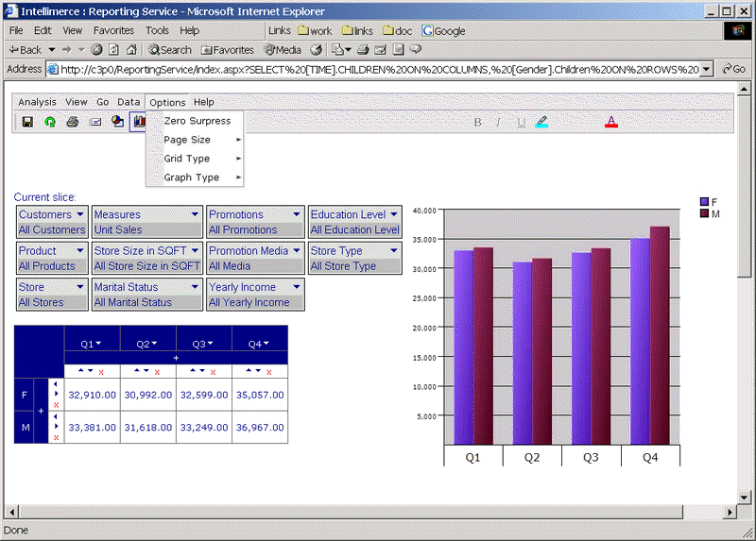This screenshot has height=541, width=756.
Task: Open the Analysis menu
Action: click(37, 102)
